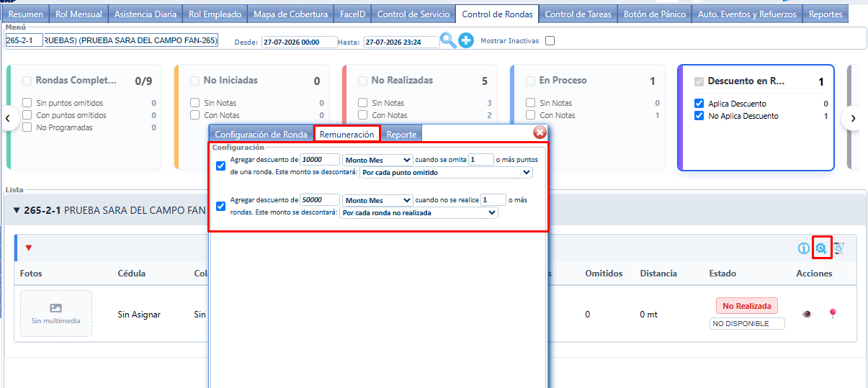Open the Control de Servicio tab
The width and height of the screenshot is (868, 388).
413,14
